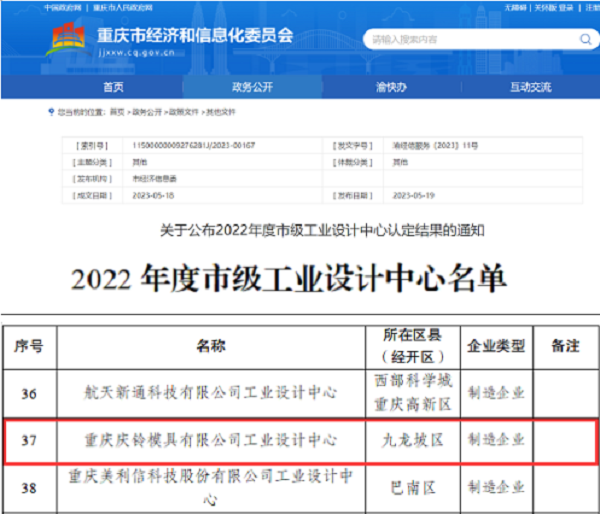Click the 关怀版 link in header
This screenshot has height=514, width=600.
[x=545, y=8]
